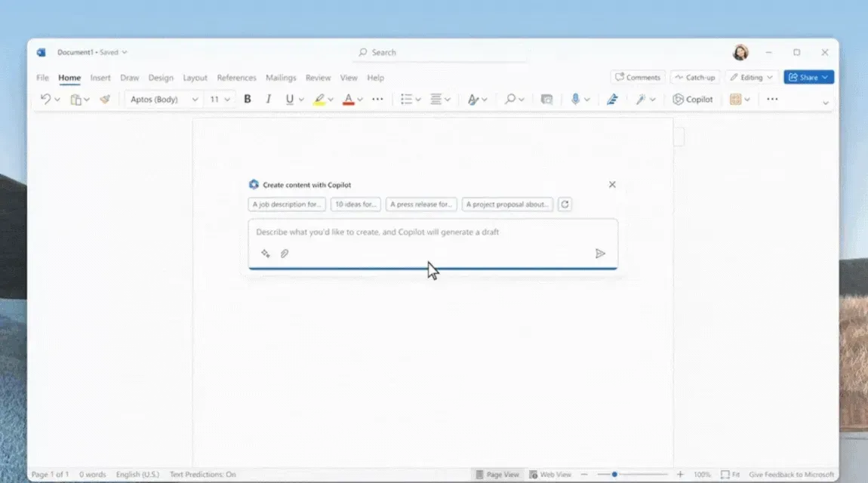Open the Paste options dropdown arrow
The height and width of the screenshot is (483, 868).
[86, 100]
